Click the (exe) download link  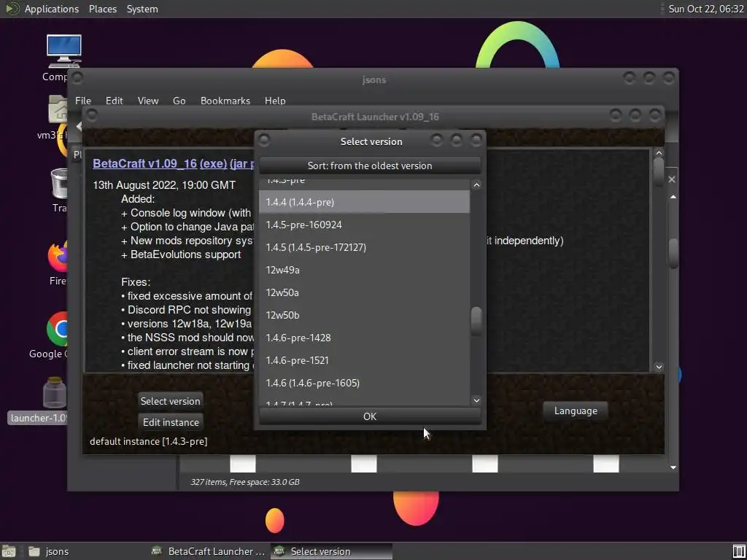click(213, 163)
